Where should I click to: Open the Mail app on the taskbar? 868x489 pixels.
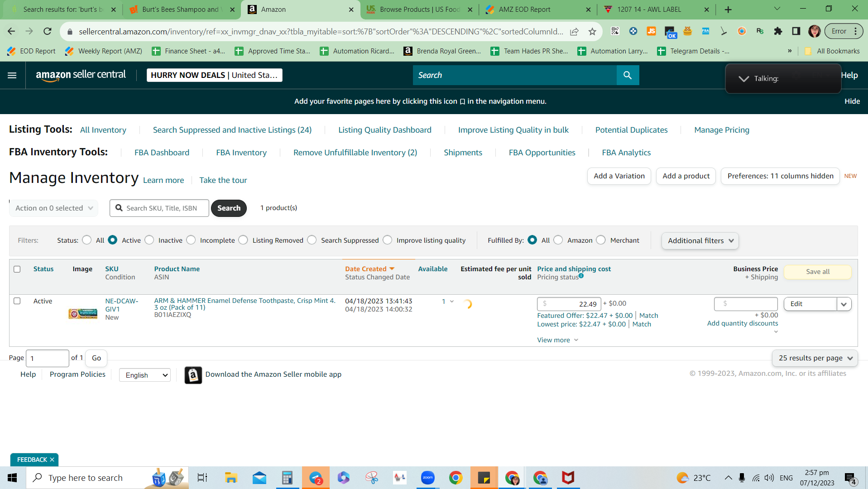[x=259, y=478]
